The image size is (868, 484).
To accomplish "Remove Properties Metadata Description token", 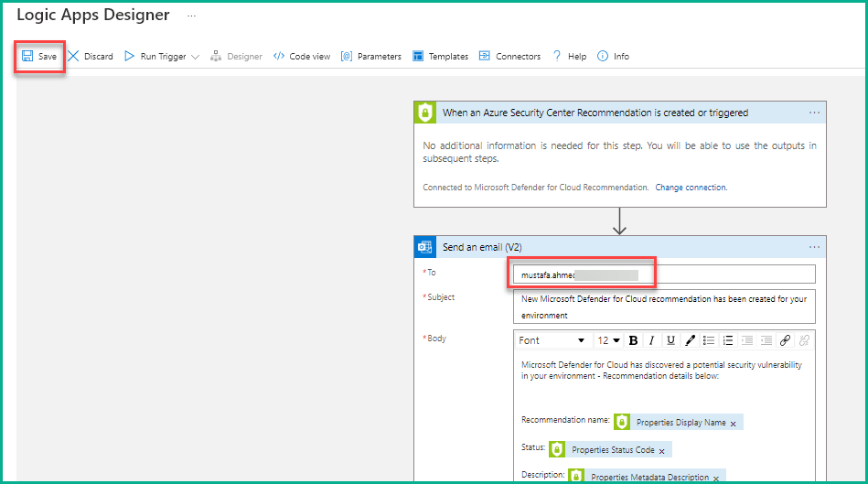I will pos(716,478).
